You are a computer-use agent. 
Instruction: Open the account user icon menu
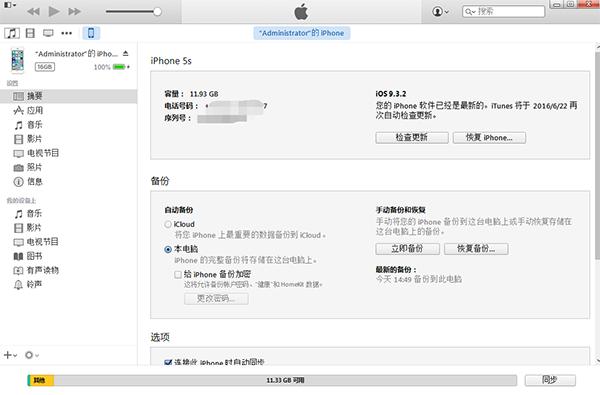(x=440, y=11)
